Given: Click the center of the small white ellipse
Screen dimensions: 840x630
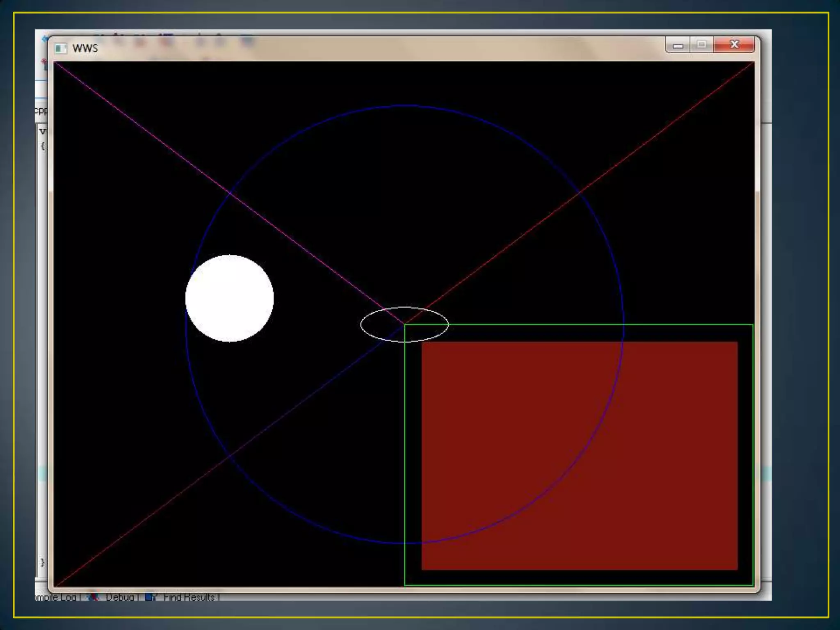Looking at the screenshot, I should tap(404, 324).
